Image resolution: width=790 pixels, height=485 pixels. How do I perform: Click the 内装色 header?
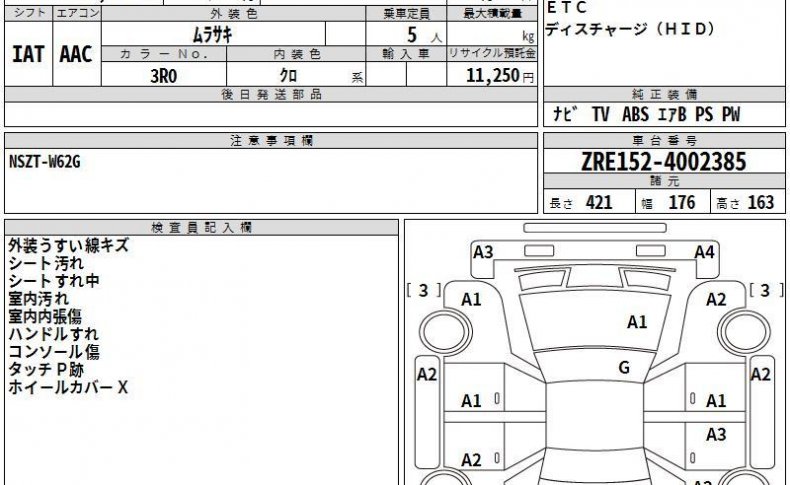click(297, 54)
